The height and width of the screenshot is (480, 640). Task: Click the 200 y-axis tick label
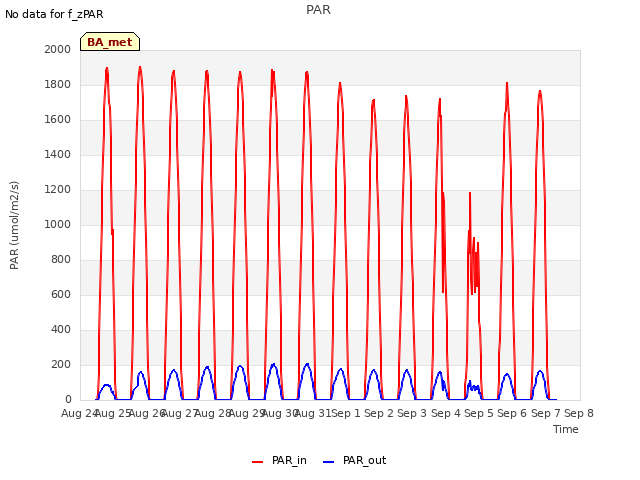pyautogui.click(x=61, y=364)
